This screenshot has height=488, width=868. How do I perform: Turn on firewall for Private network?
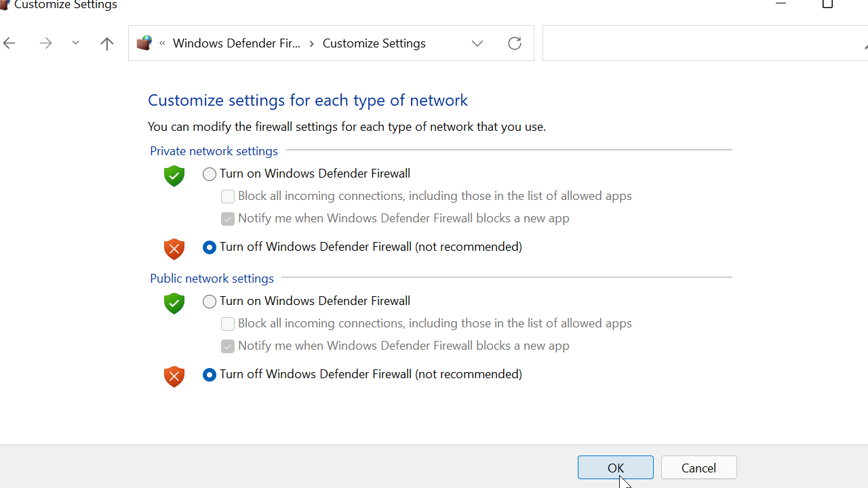pos(210,174)
